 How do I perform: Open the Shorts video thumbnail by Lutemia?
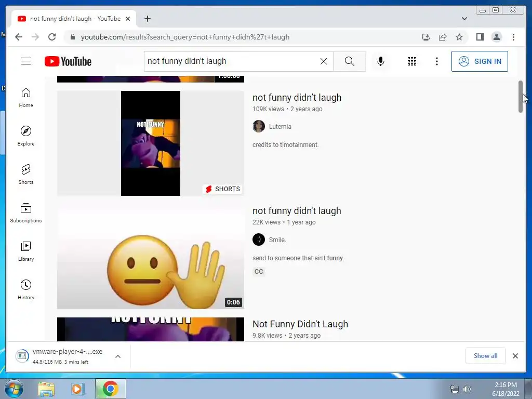[151, 143]
